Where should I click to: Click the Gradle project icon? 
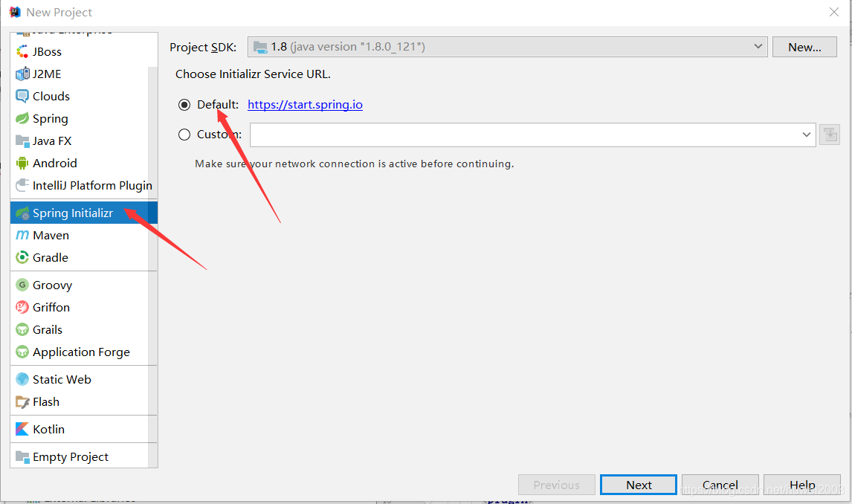22,257
